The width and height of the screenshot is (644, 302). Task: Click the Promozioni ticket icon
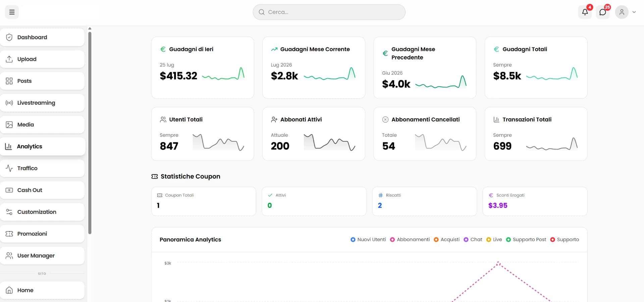[x=9, y=234]
